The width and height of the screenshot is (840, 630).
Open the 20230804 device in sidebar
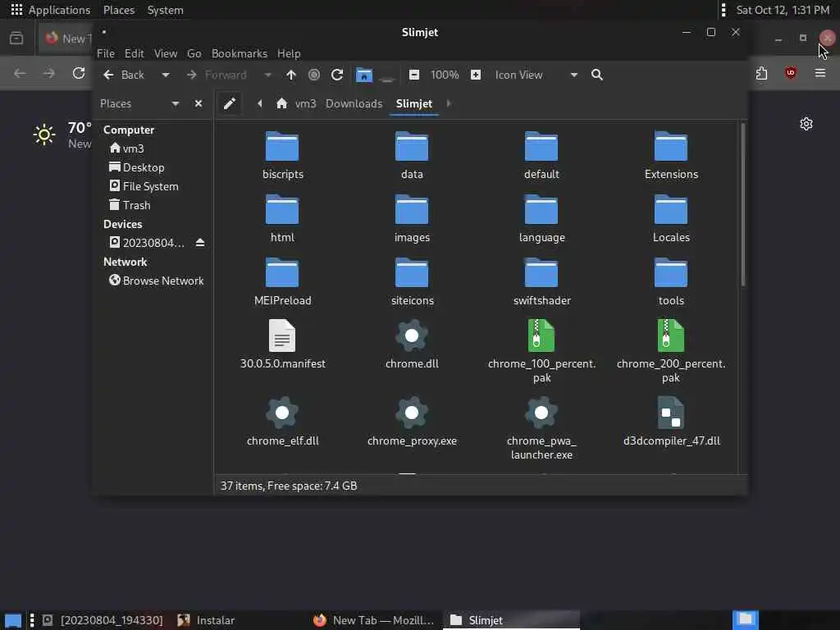[x=147, y=243]
